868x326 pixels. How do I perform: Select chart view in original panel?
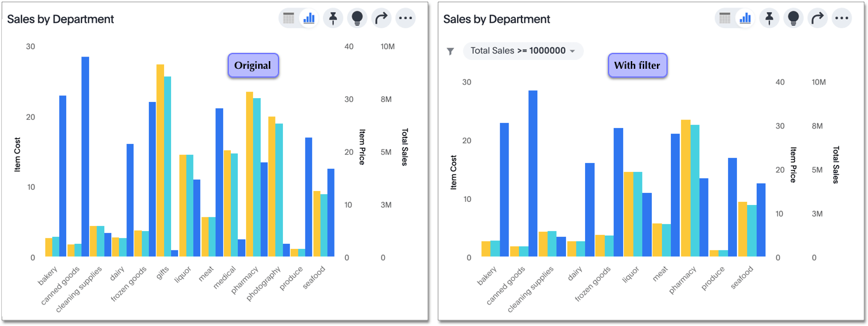309,18
